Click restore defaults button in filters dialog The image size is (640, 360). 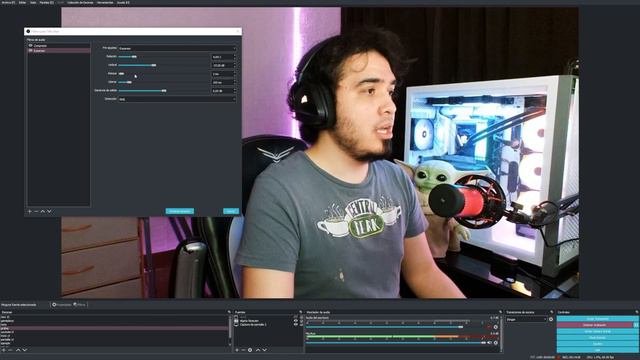click(x=180, y=211)
